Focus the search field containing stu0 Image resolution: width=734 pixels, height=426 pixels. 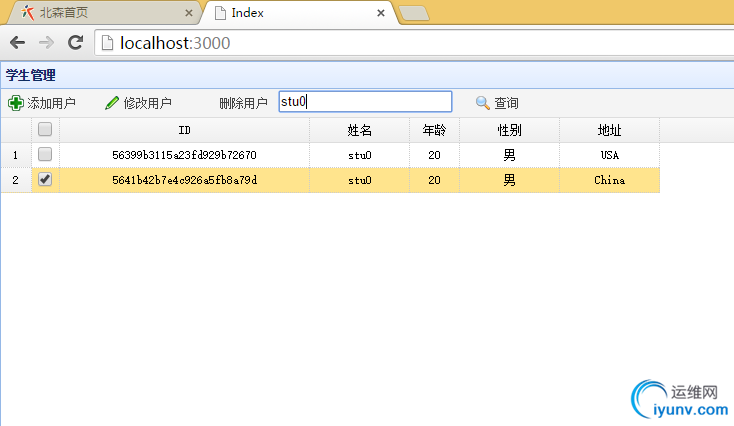coord(365,102)
